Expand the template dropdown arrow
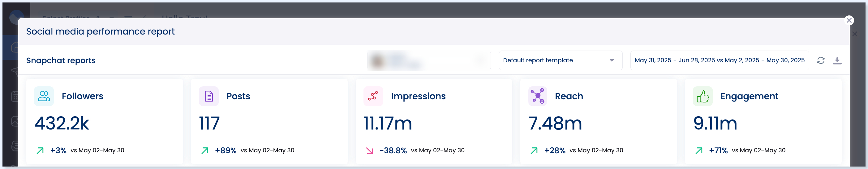Viewport: 868px width, 169px height. tap(611, 60)
